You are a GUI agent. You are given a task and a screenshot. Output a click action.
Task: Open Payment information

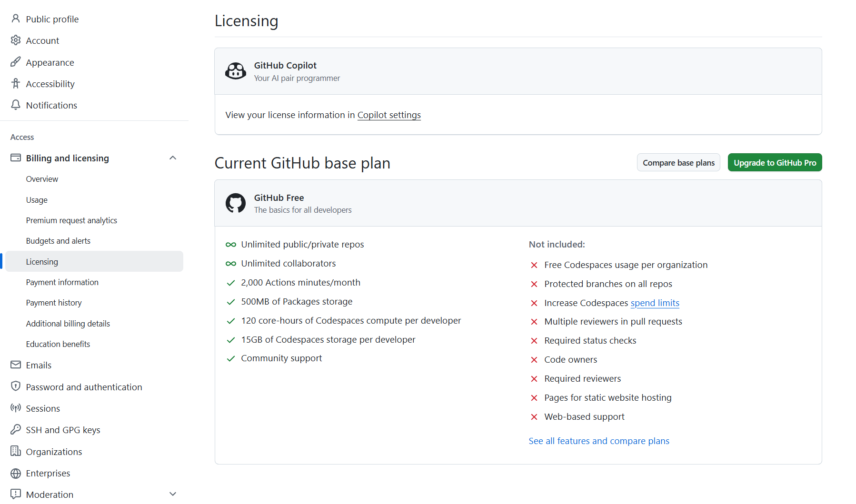pyautogui.click(x=62, y=282)
